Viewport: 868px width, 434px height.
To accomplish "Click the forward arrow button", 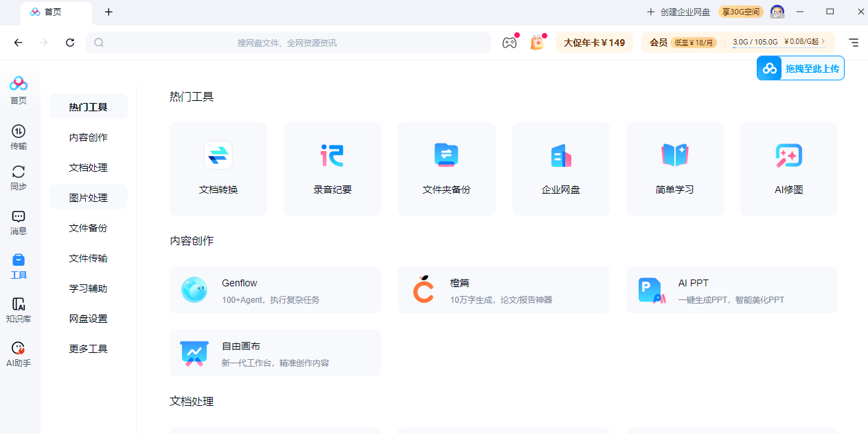I will pyautogui.click(x=44, y=43).
